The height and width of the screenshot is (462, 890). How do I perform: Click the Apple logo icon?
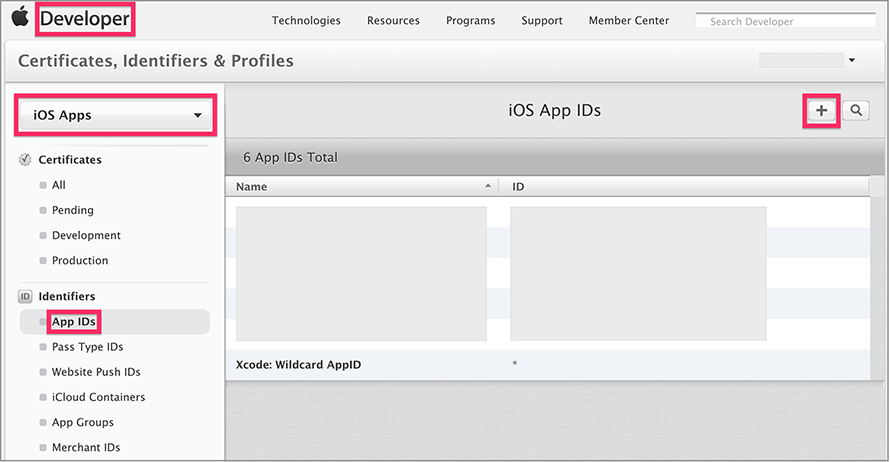[20, 19]
